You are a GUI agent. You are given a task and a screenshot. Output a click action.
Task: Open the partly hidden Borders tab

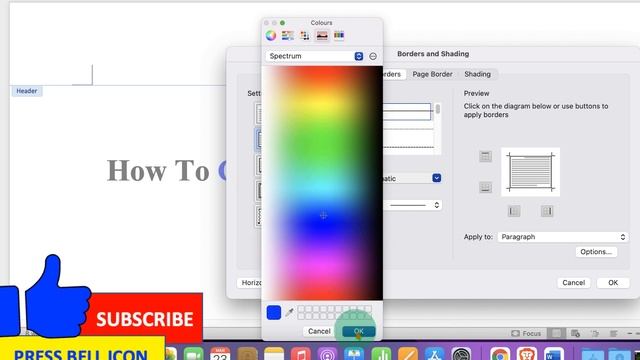[x=393, y=74]
